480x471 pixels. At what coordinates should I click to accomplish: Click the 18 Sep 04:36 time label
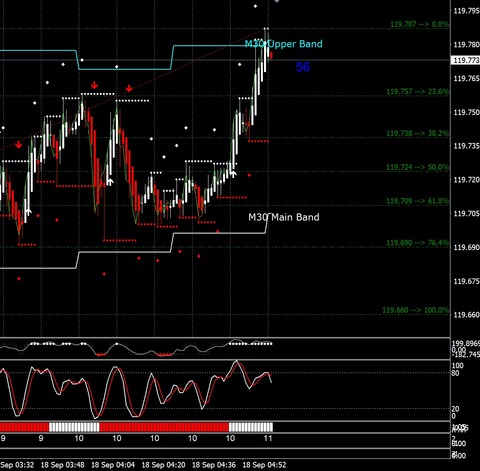tap(214, 465)
